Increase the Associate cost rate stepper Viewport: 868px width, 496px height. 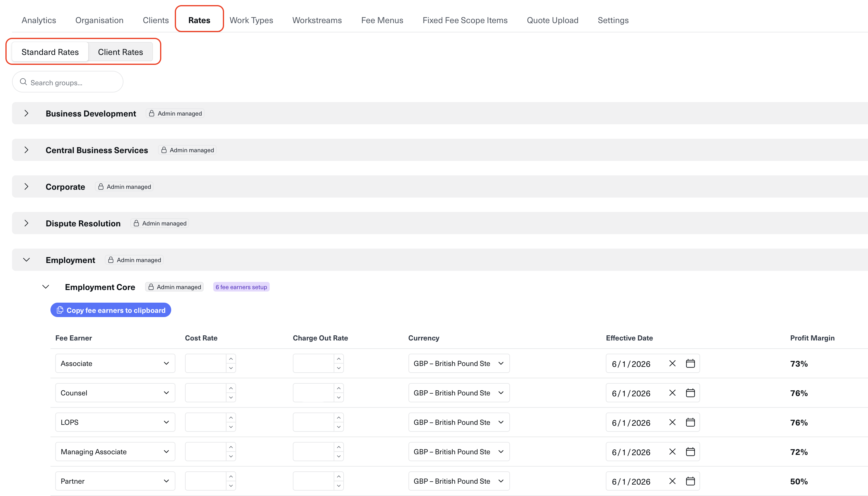pos(231,359)
